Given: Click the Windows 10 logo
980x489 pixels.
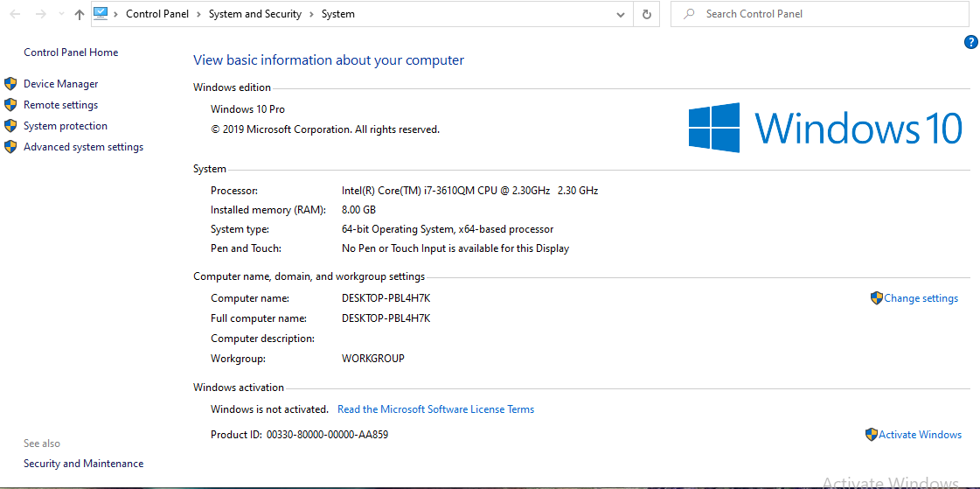Looking at the screenshot, I should pyautogui.click(x=825, y=128).
